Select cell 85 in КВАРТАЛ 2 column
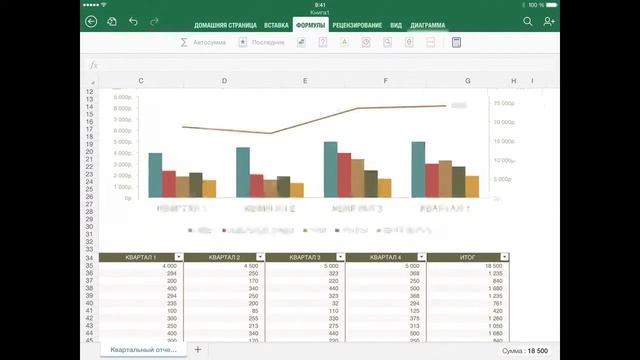The width and height of the screenshot is (640, 360). click(224, 311)
